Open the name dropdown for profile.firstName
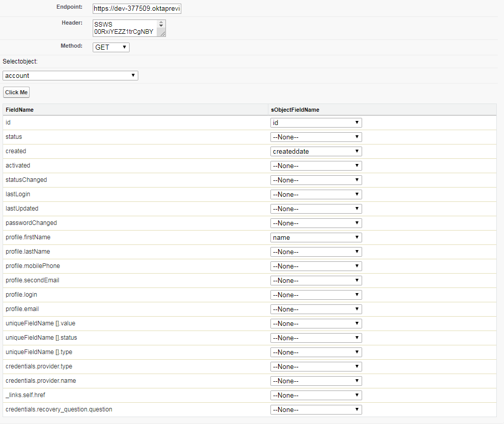This screenshot has width=504, height=433. 316,237
